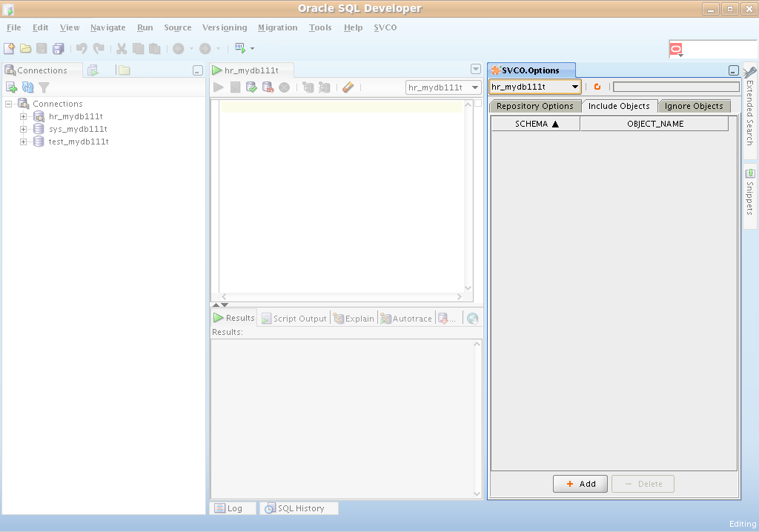Collapse the Connections root node
The width and height of the screenshot is (759, 532).
[x=9, y=104]
